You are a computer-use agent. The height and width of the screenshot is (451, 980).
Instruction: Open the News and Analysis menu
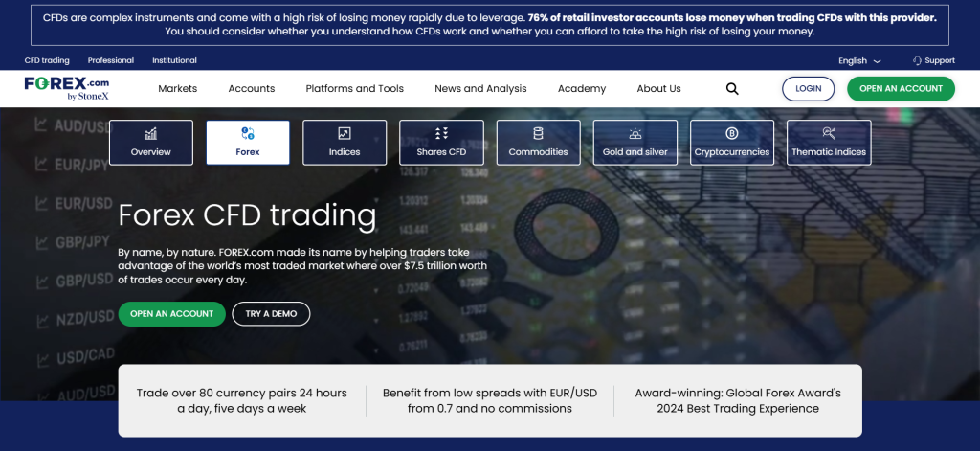[x=480, y=89]
